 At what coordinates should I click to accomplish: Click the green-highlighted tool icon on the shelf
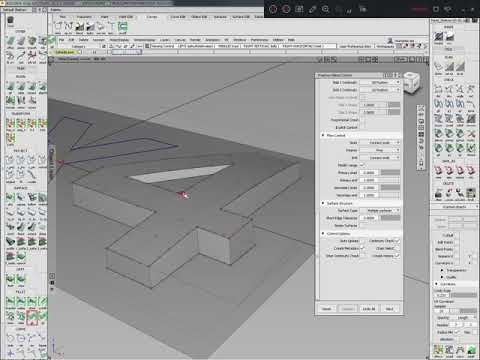[x=122, y=27]
